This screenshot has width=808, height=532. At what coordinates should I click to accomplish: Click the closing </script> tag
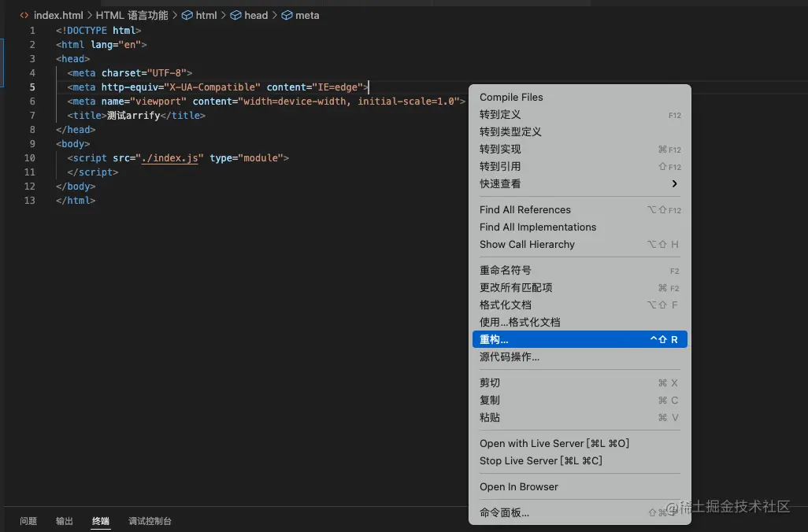[93, 172]
